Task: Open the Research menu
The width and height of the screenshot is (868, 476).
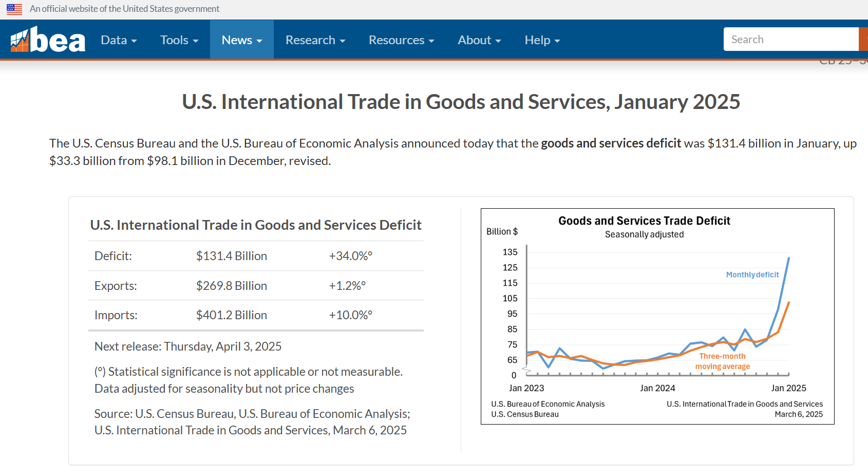Action: [315, 40]
